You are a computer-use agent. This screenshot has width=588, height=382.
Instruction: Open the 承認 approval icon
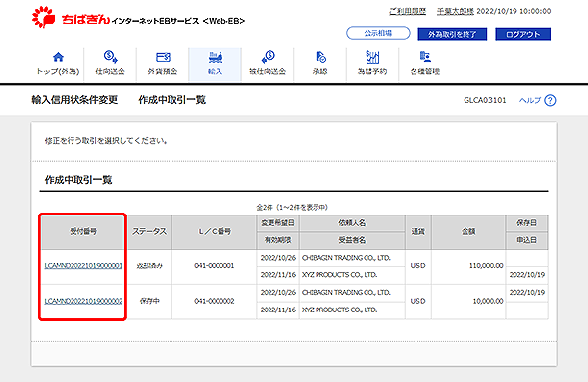click(320, 57)
